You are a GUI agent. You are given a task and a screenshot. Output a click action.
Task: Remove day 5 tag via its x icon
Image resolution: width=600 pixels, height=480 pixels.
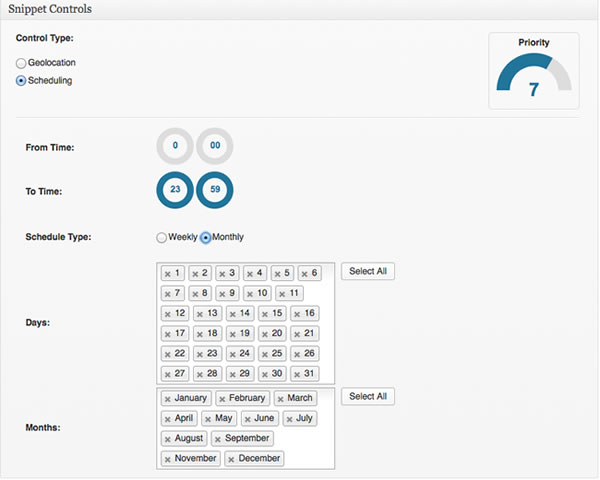277,274
